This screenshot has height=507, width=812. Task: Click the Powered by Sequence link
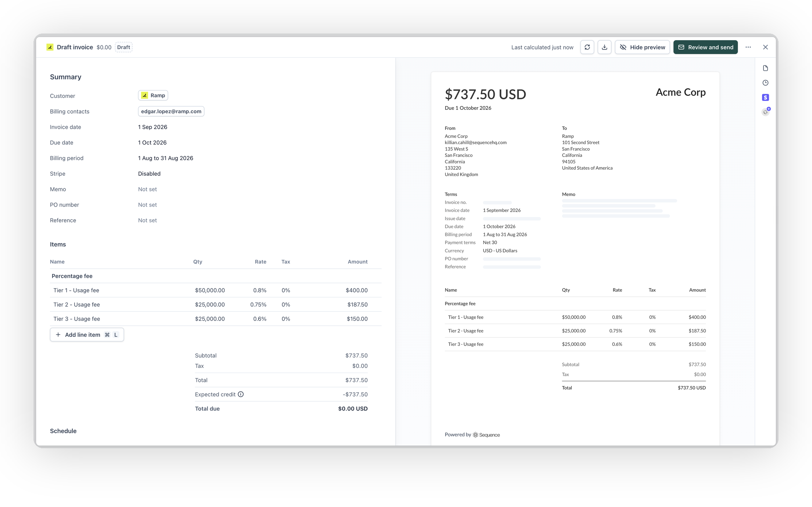[x=472, y=435]
